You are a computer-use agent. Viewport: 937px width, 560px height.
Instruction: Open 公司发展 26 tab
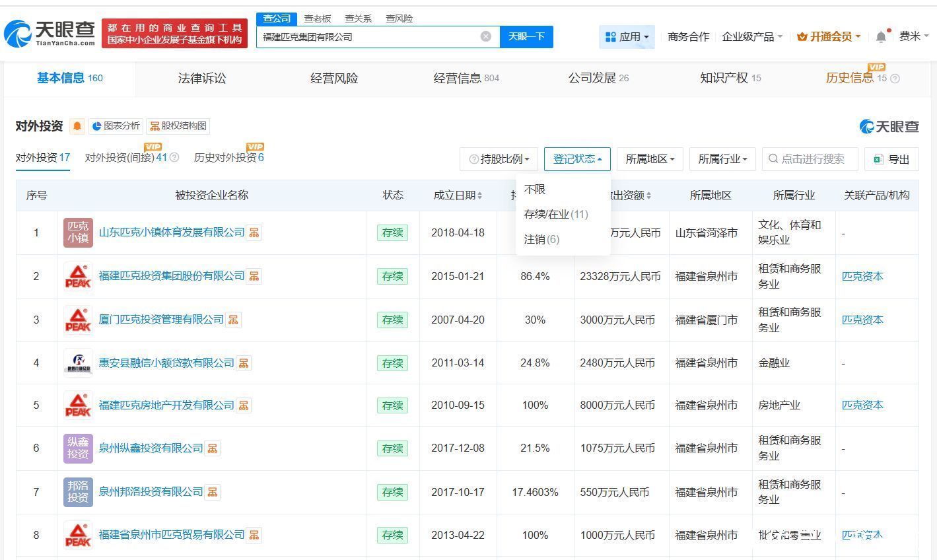click(598, 79)
